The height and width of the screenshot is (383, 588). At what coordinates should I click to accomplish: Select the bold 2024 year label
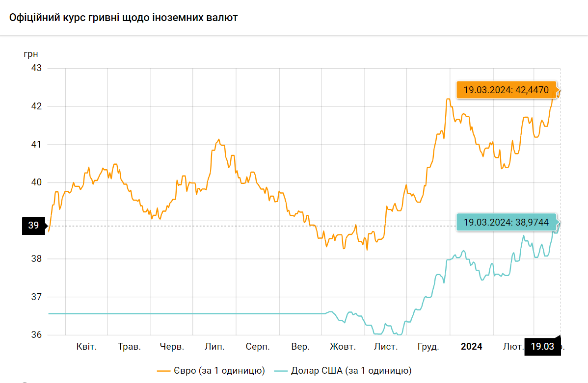click(x=471, y=347)
